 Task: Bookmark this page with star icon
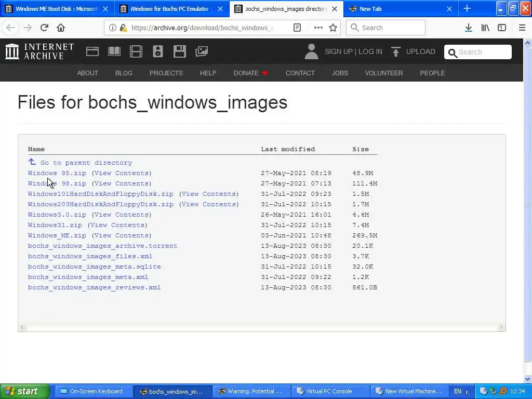coord(333,28)
